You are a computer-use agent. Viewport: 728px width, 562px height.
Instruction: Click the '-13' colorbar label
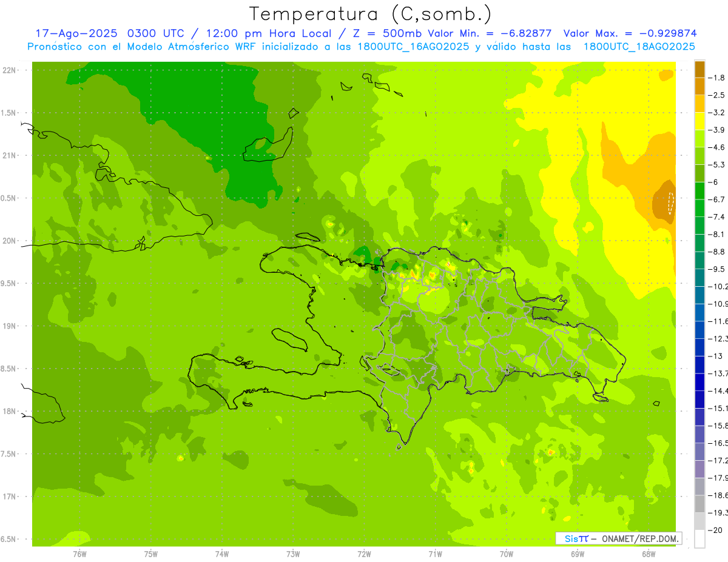coord(715,356)
